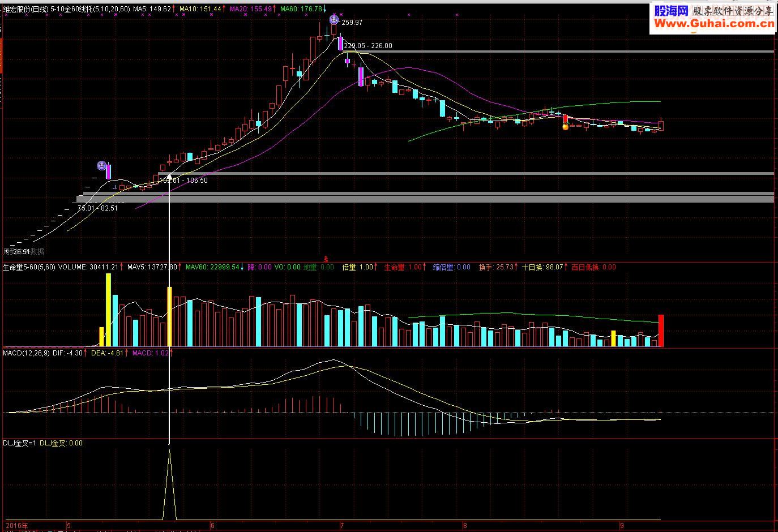Screen dimensions: 778x532
Task: Click the 换手: 25.73 label
Action: click(496, 267)
